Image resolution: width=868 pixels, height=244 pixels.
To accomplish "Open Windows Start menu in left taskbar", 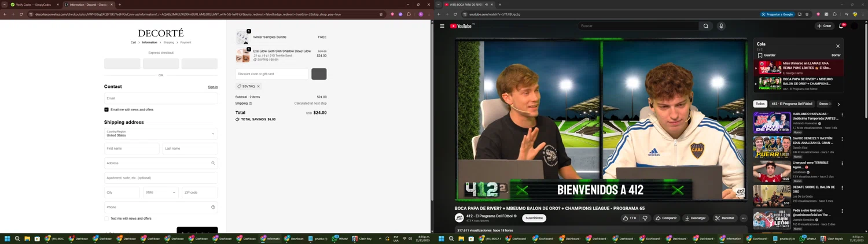I will [8, 238].
